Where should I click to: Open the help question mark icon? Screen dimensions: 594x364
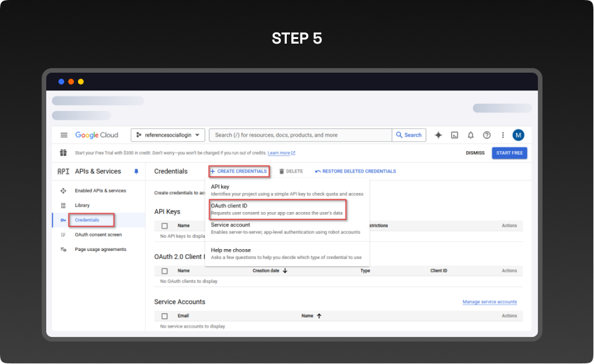click(487, 135)
